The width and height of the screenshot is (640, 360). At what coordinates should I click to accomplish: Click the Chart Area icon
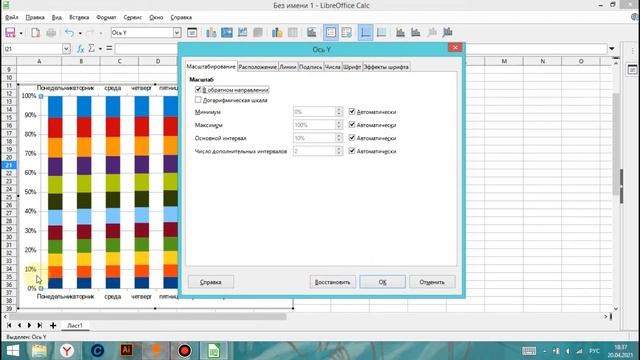click(x=227, y=33)
